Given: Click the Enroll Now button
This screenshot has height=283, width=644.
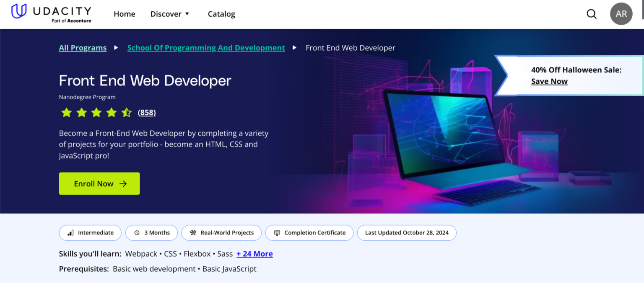Looking at the screenshot, I should pos(99,183).
